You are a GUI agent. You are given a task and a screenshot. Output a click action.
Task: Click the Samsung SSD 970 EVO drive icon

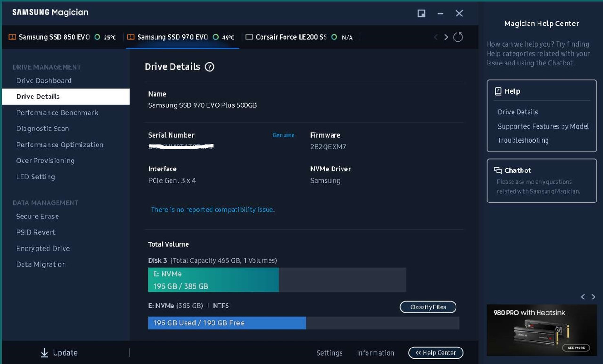[x=131, y=37]
